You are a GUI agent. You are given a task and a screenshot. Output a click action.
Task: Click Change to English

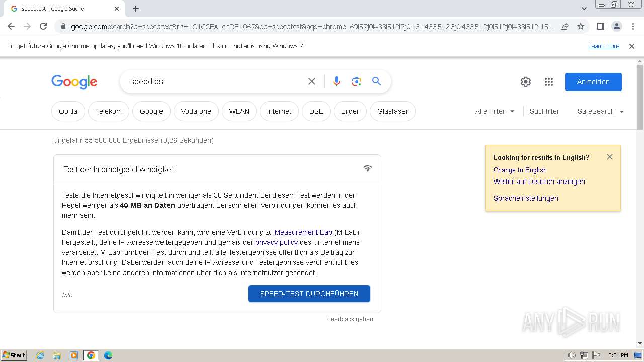point(520,170)
